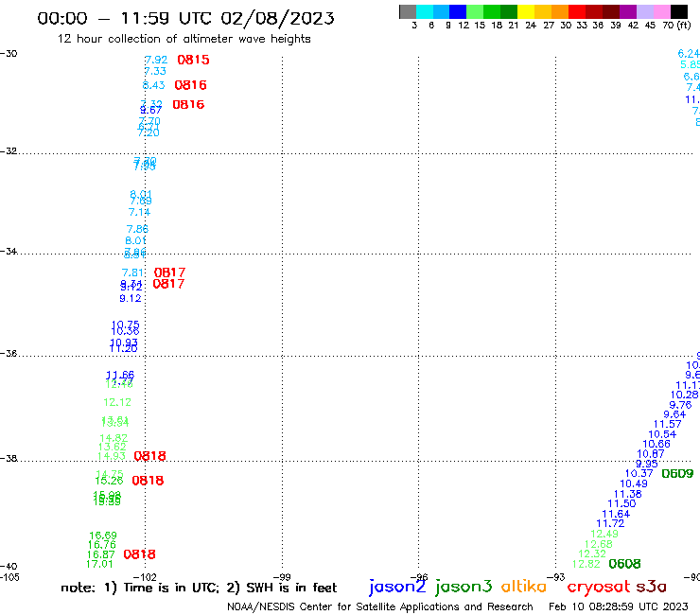Click the 10.37 wave height value
This screenshot has width=700, height=615.
pyautogui.click(x=639, y=473)
